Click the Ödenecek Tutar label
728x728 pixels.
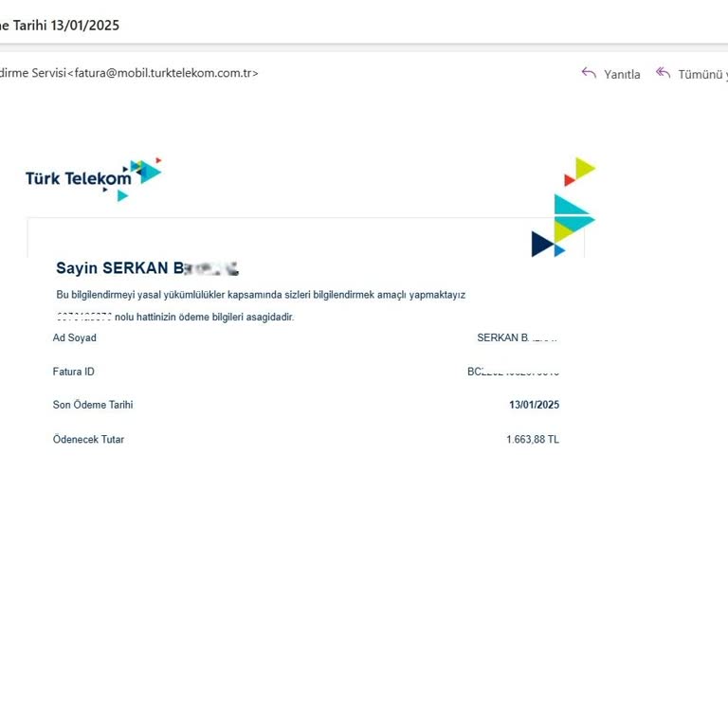(x=88, y=439)
